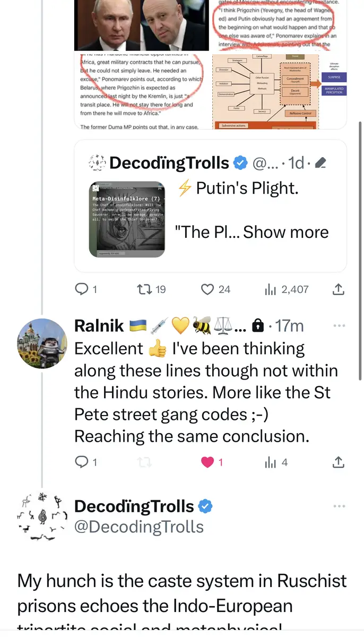The width and height of the screenshot is (364, 637).
Task: Open view count on Ralnik's reply
Action: pos(276,462)
